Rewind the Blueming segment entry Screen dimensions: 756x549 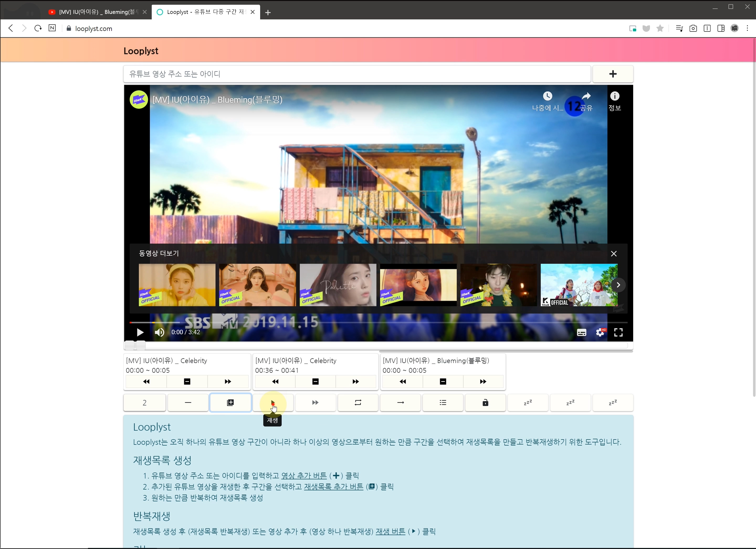[x=403, y=381]
